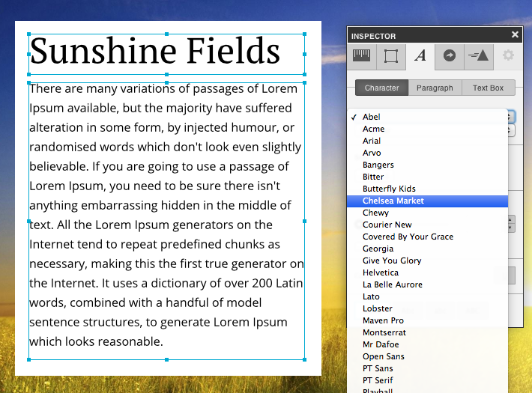Select Open Sans from the dropdown
The image size is (532, 393).
(383, 356)
